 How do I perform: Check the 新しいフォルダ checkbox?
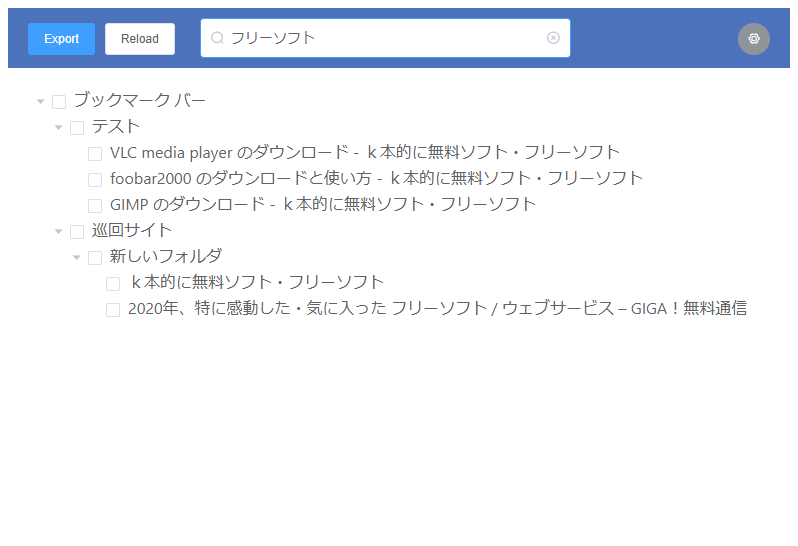(95, 258)
